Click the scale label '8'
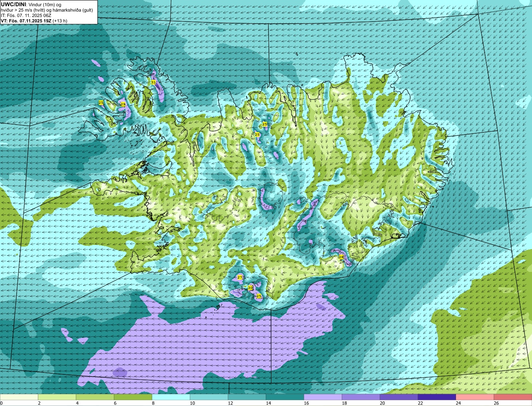The width and height of the screenshot is (532, 406). coord(153,403)
